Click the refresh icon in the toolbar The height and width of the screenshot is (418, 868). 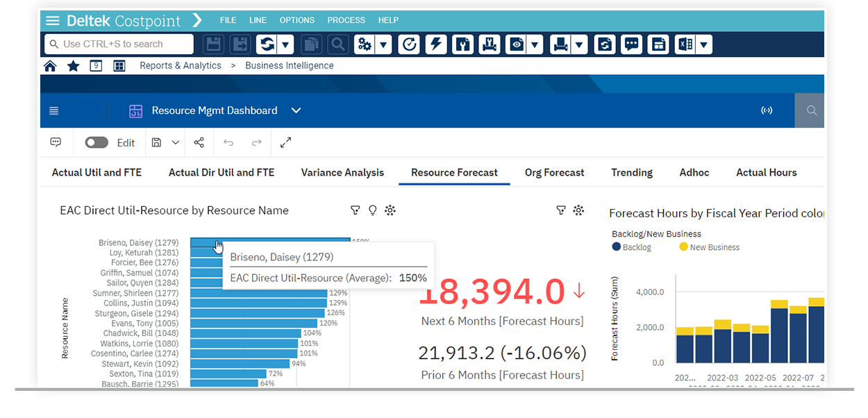pyautogui.click(x=267, y=44)
